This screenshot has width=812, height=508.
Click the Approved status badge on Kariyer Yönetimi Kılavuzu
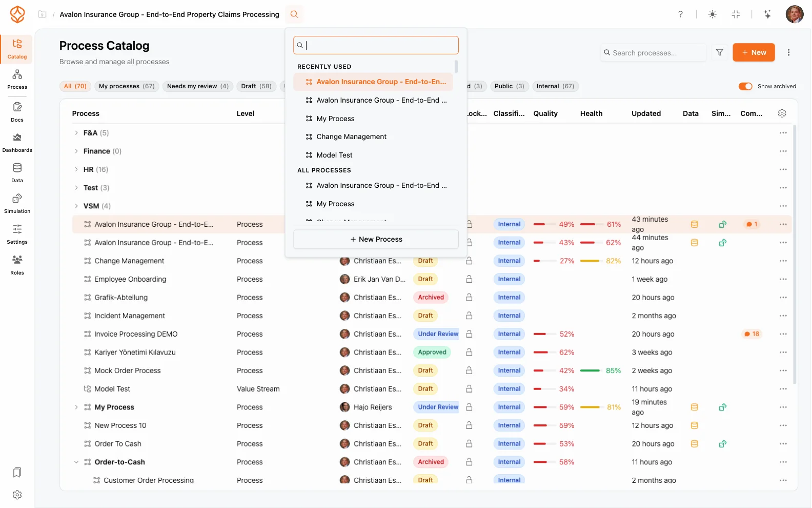(x=432, y=353)
